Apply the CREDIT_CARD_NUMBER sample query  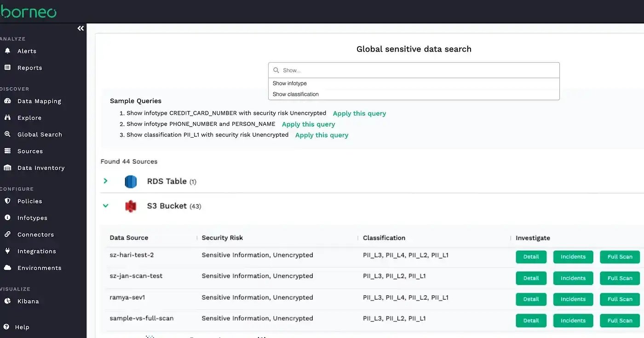point(359,113)
